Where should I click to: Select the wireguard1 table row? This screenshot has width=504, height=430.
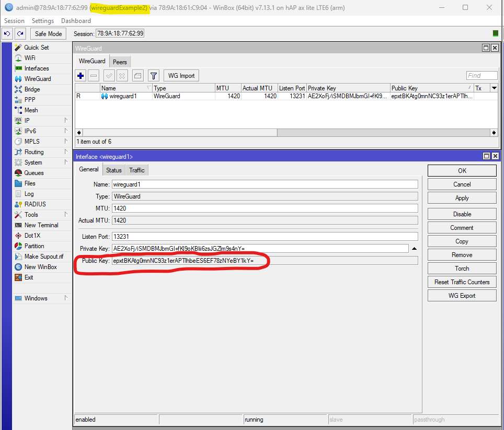pyautogui.click(x=286, y=96)
